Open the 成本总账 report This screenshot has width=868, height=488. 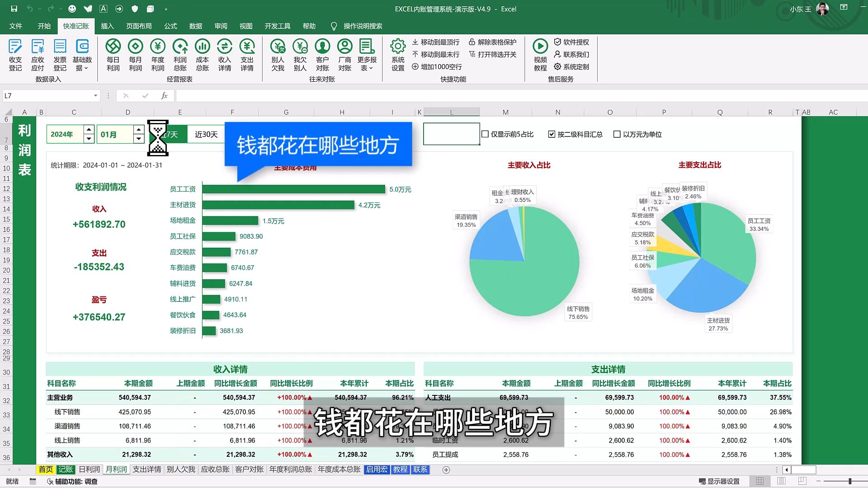tap(202, 53)
